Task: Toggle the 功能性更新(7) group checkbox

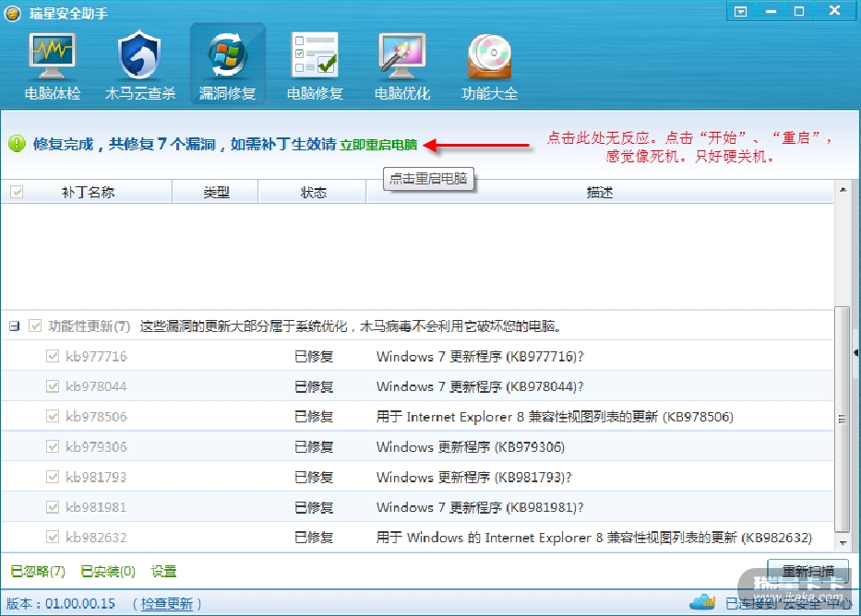Action: pyautogui.click(x=35, y=326)
